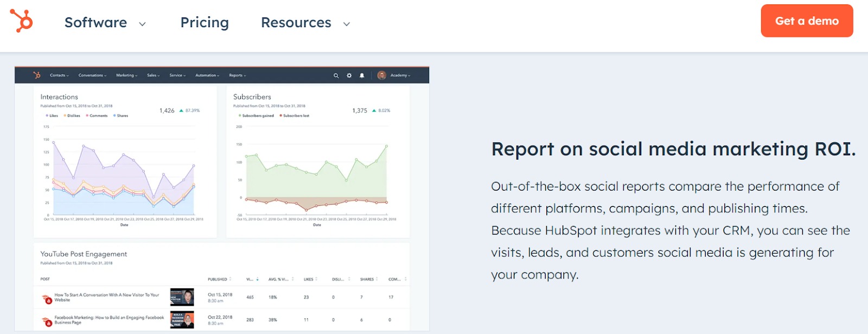Click the Get a demo button

[x=807, y=21]
